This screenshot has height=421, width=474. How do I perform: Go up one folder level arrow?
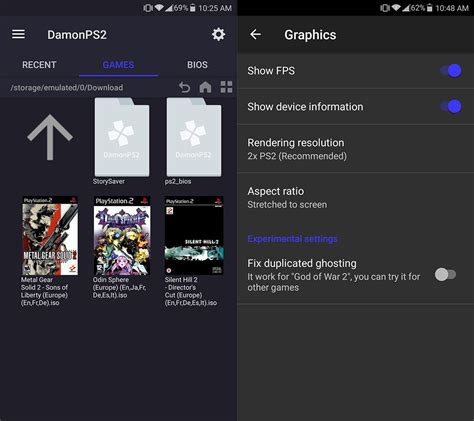coord(50,137)
